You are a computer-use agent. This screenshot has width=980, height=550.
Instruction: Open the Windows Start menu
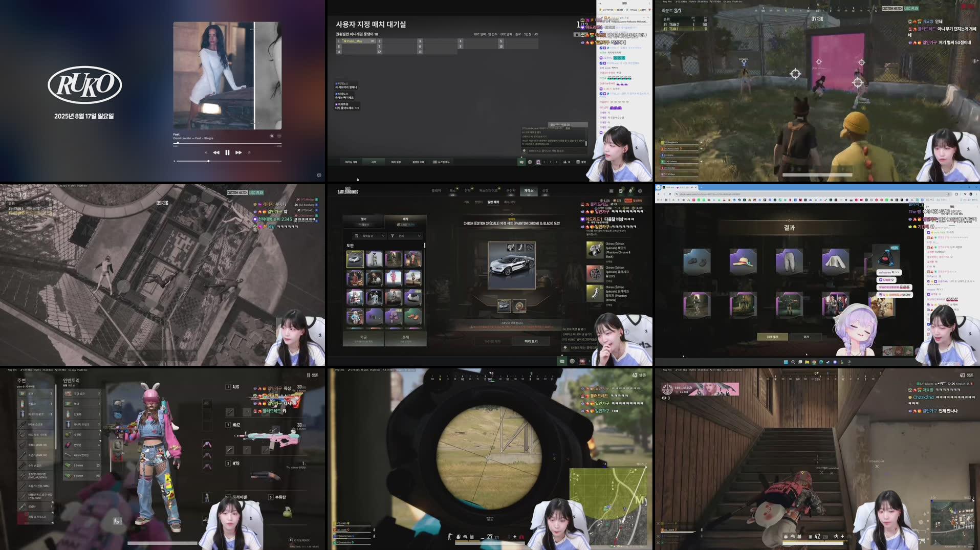[786, 362]
